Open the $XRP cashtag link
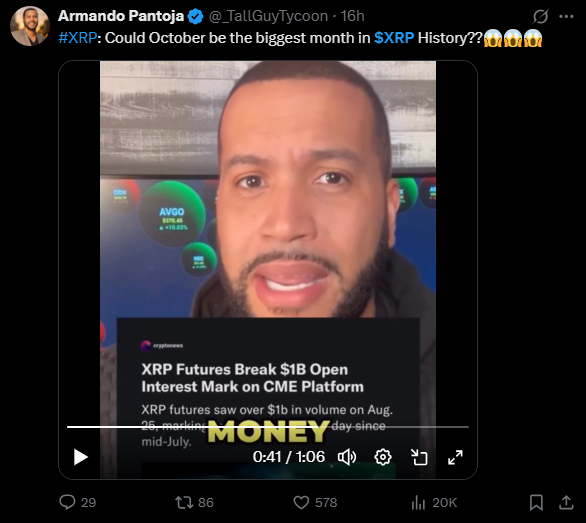 [394, 38]
